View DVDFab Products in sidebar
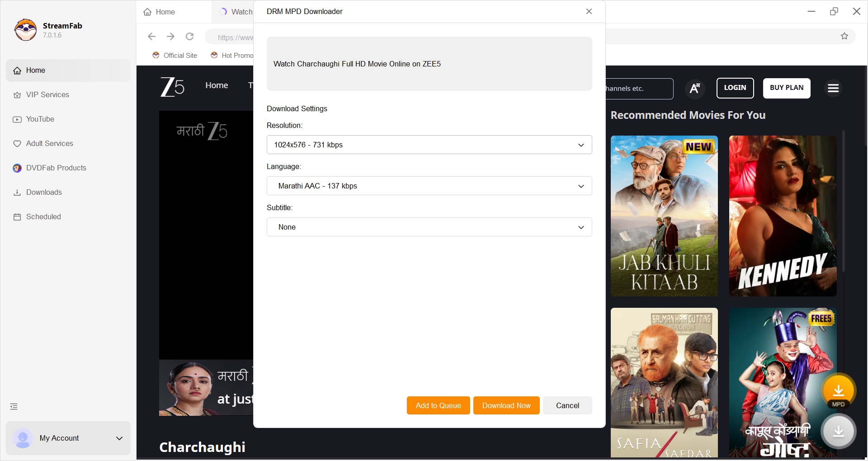 (x=56, y=168)
